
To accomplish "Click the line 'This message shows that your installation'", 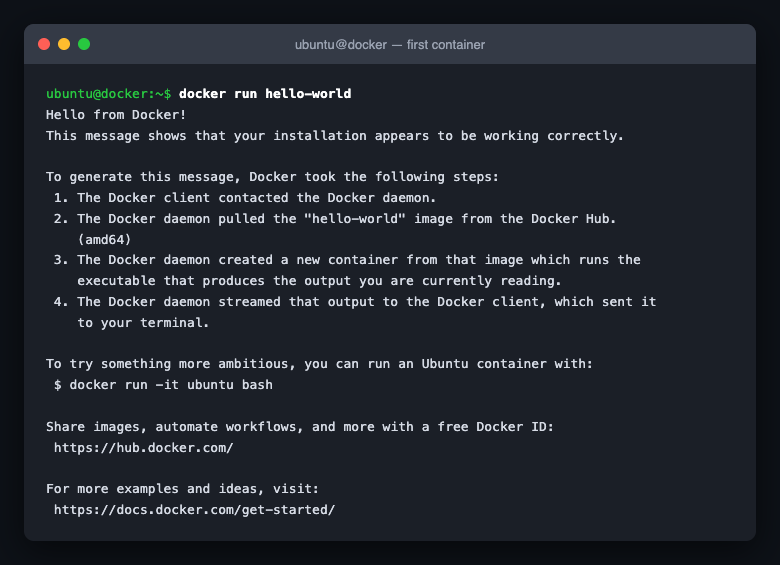I will pyautogui.click(x=334, y=136).
